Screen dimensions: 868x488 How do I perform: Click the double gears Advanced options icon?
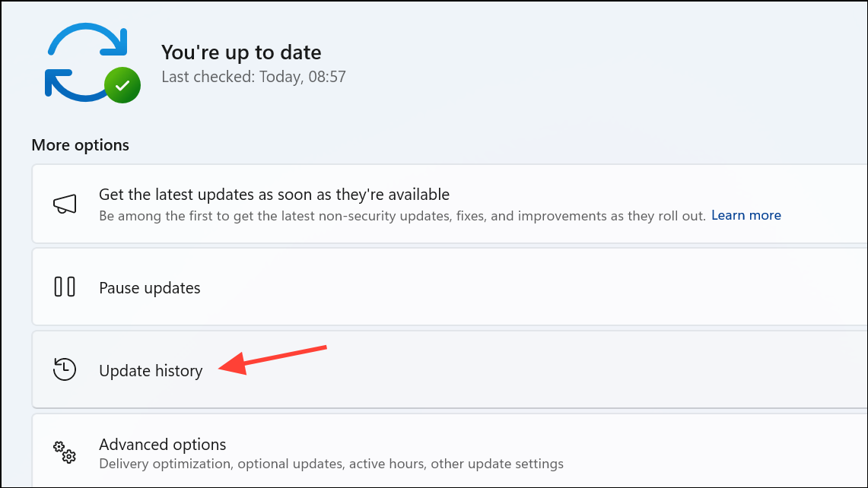tap(65, 452)
